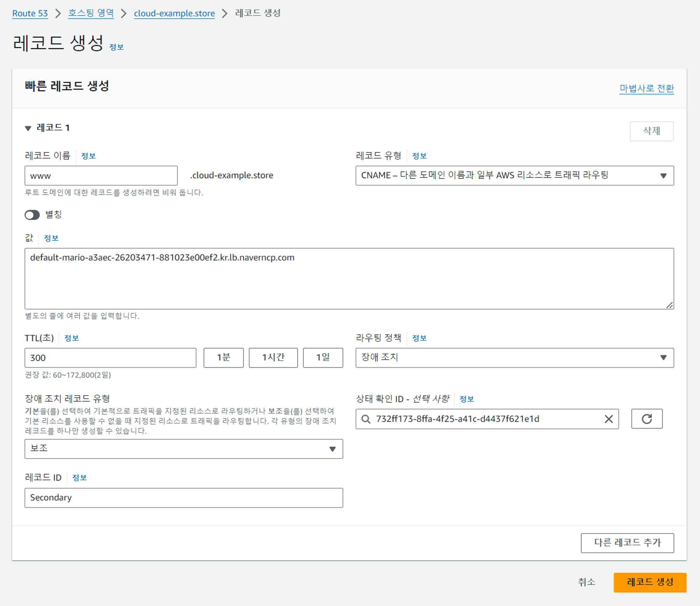
Task: Open the 레코드 유형 CNAME dropdown
Action: 514,175
